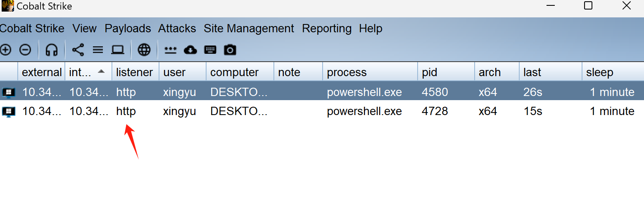Screen dimensions: 644x204
Task: Sort by the sleep column header
Action: coord(613,72)
